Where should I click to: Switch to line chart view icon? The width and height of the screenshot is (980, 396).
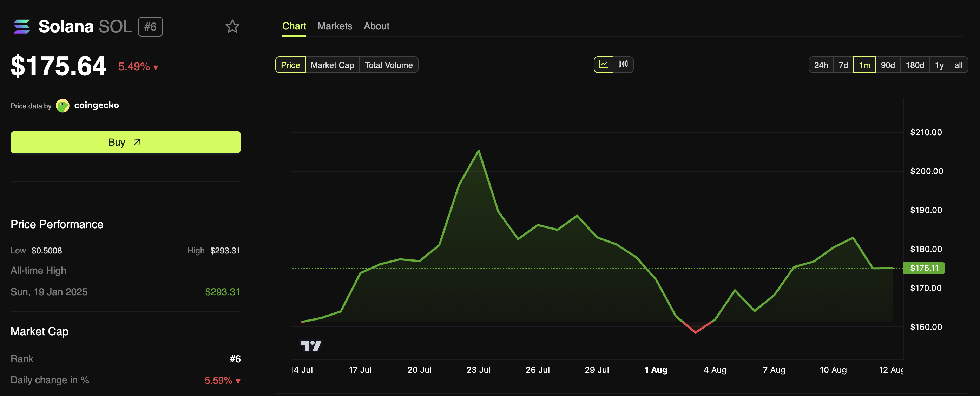point(603,64)
